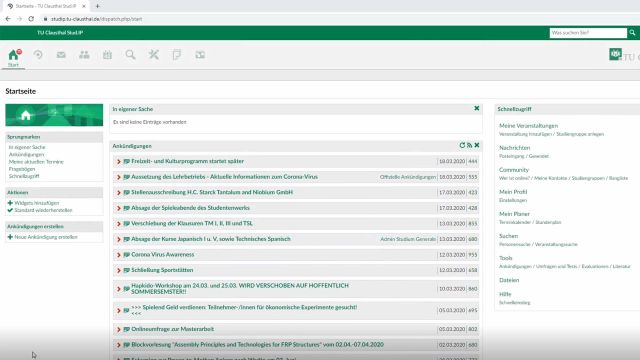The image size is (640, 360).
Task: Open 'Community' quick access link
Action: click(513, 170)
